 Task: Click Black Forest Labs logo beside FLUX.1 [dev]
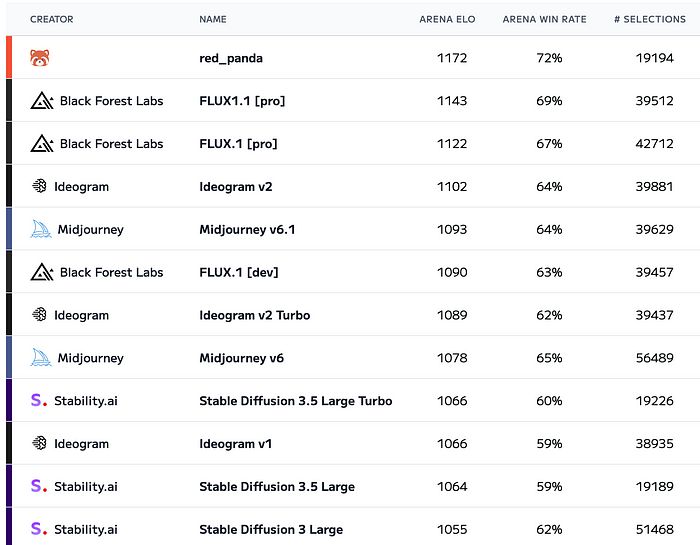click(x=42, y=272)
